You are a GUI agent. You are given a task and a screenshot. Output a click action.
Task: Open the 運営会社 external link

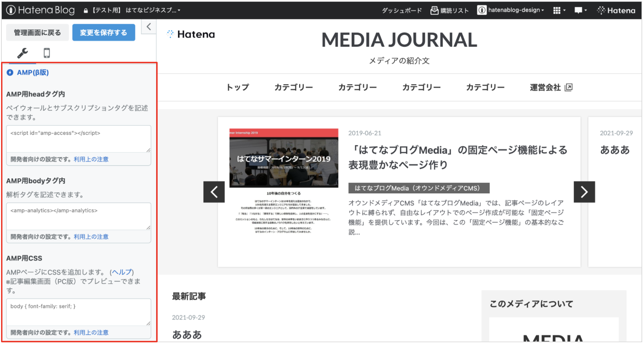pos(551,87)
